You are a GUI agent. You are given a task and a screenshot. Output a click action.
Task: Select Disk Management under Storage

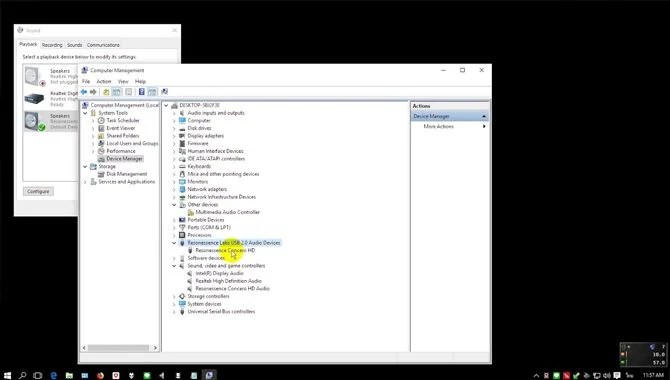click(x=126, y=174)
